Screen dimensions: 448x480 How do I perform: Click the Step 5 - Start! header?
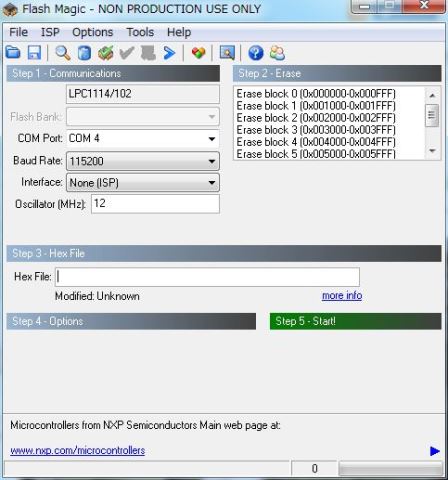[355, 321]
